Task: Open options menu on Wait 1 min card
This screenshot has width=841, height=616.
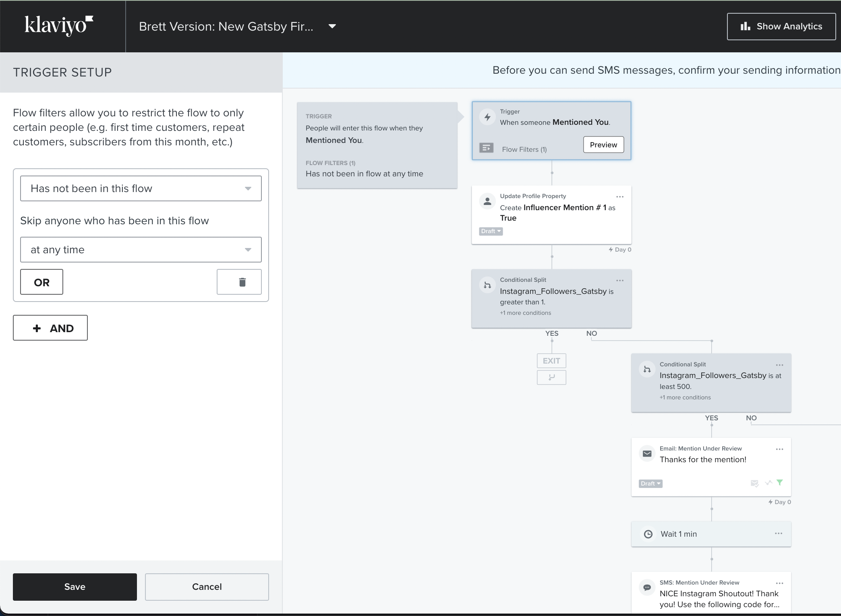Action: (x=779, y=533)
